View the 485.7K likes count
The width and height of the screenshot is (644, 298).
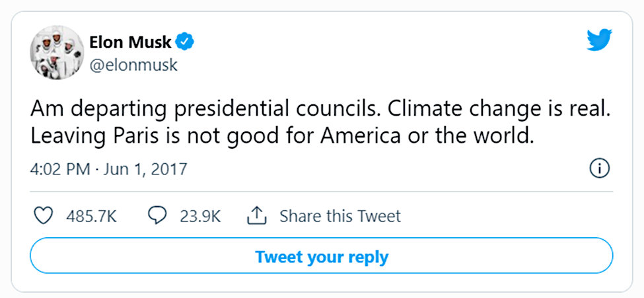[91, 216]
